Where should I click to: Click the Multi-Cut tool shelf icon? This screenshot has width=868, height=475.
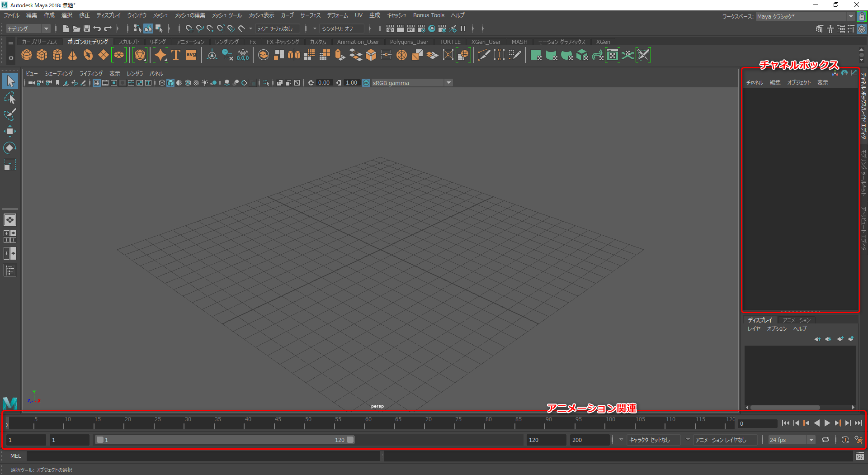point(484,55)
